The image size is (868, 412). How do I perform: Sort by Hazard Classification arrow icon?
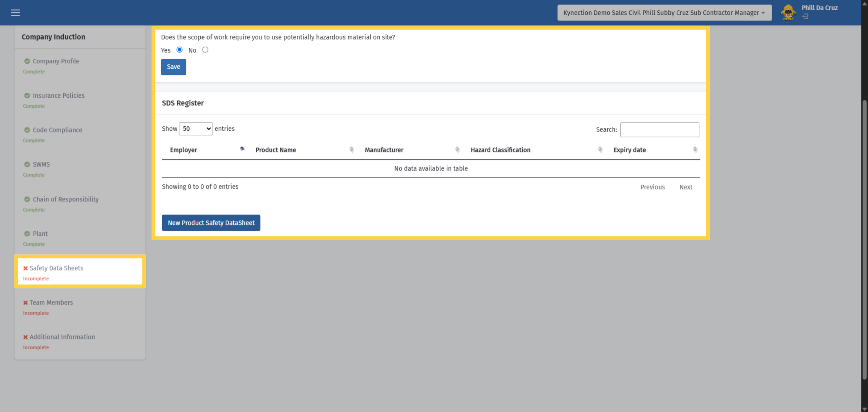600,150
